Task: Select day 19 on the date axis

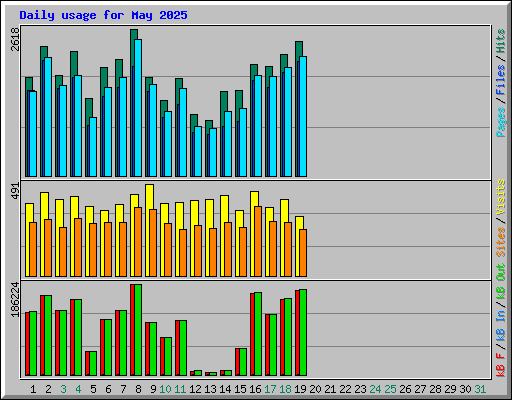Action: point(300,389)
